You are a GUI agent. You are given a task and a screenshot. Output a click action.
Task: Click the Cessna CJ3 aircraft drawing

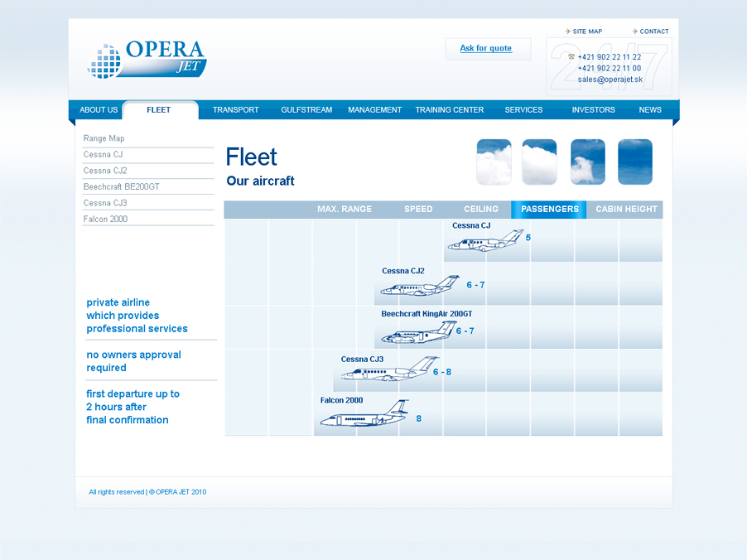pyautogui.click(x=390, y=369)
